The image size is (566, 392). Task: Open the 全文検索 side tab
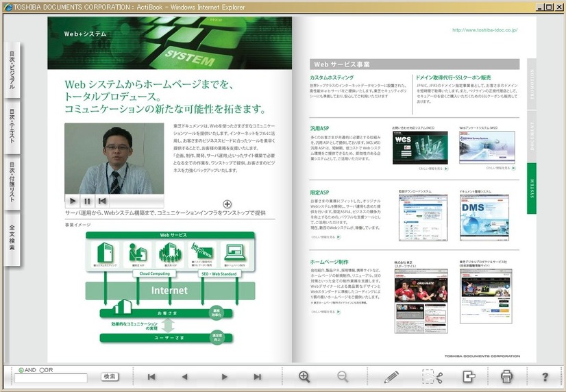12,238
